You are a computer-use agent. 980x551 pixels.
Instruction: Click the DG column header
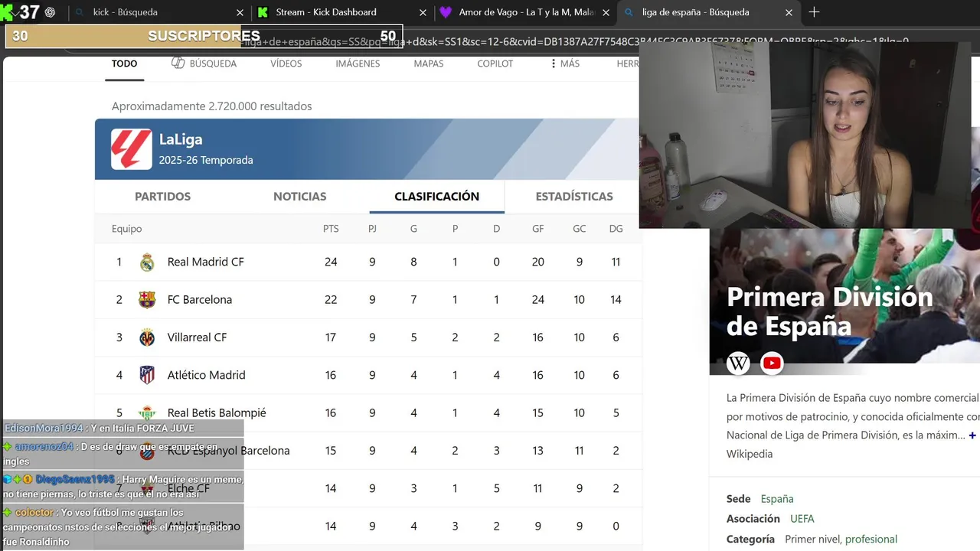click(x=616, y=229)
